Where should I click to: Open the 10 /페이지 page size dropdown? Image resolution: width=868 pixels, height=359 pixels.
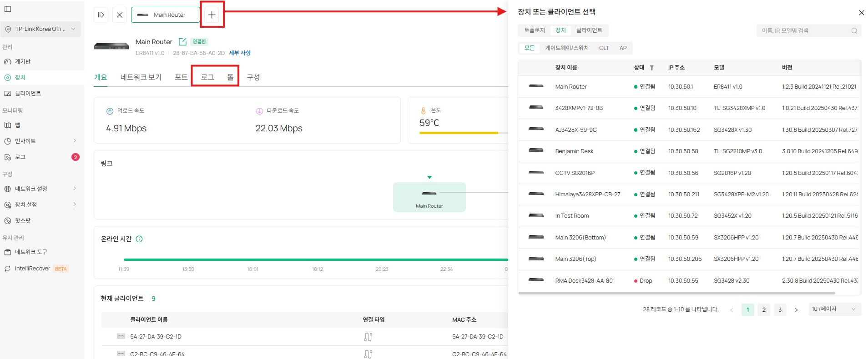tap(835, 309)
